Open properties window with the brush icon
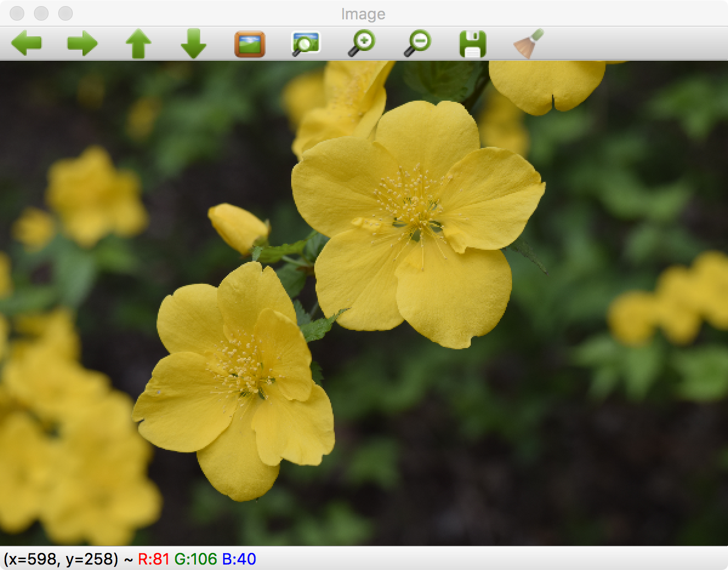 [528, 44]
